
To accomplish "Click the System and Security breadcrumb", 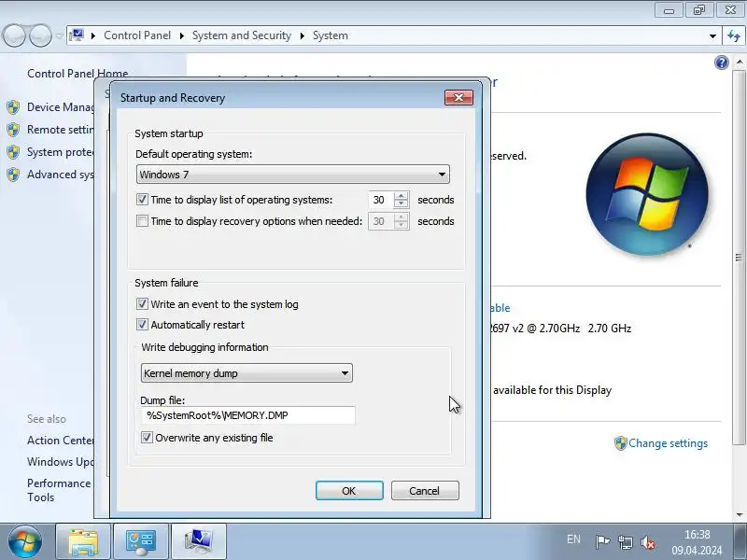I will [x=242, y=35].
